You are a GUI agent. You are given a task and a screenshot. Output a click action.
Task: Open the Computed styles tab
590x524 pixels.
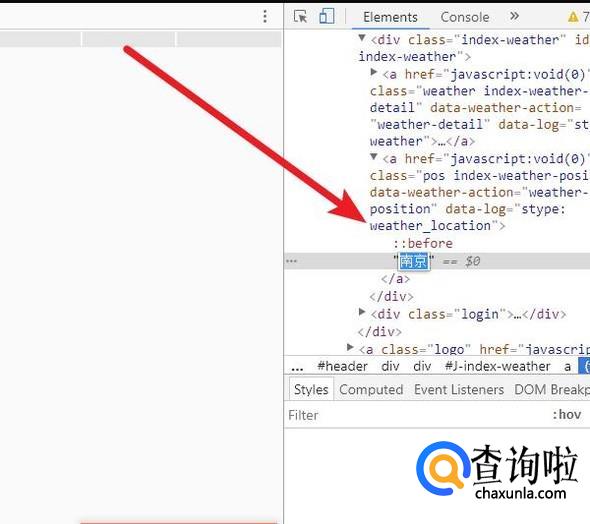click(371, 389)
